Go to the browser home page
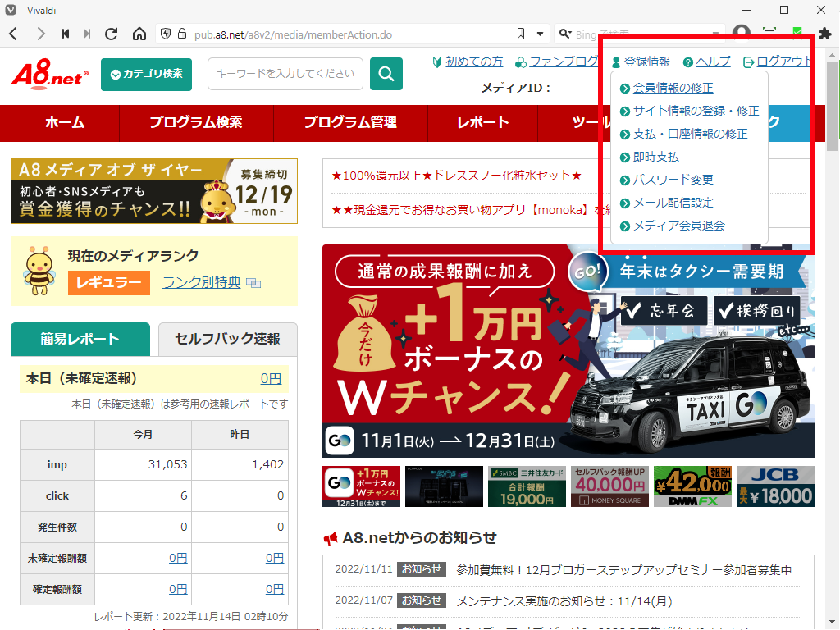The height and width of the screenshot is (630, 840). pos(139,34)
